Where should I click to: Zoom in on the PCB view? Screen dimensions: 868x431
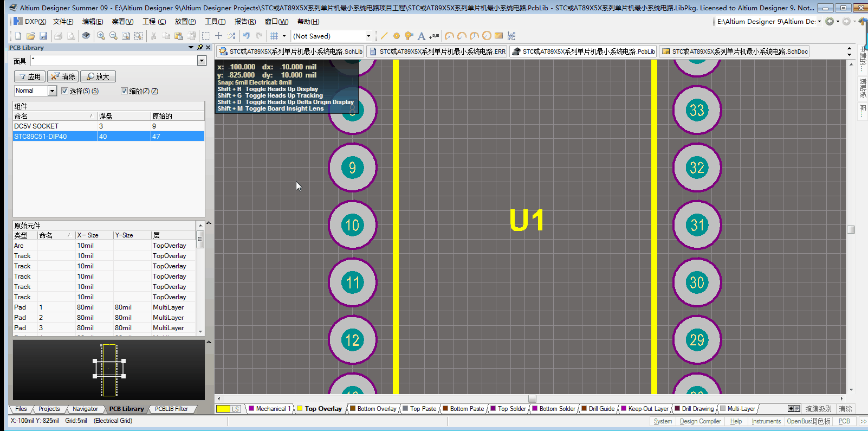(x=101, y=36)
